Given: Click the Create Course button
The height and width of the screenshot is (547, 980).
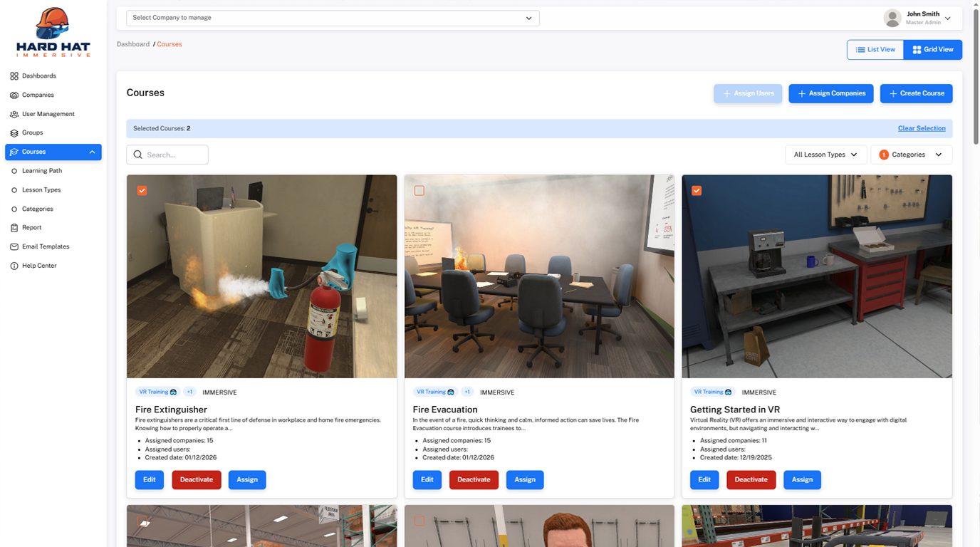Looking at the screenshot, I should 916,93.
